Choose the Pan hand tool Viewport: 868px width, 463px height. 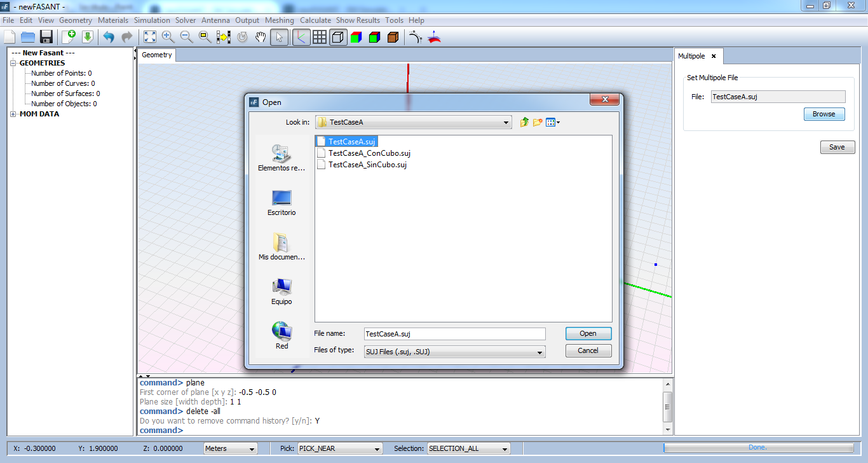click(261, 37)
